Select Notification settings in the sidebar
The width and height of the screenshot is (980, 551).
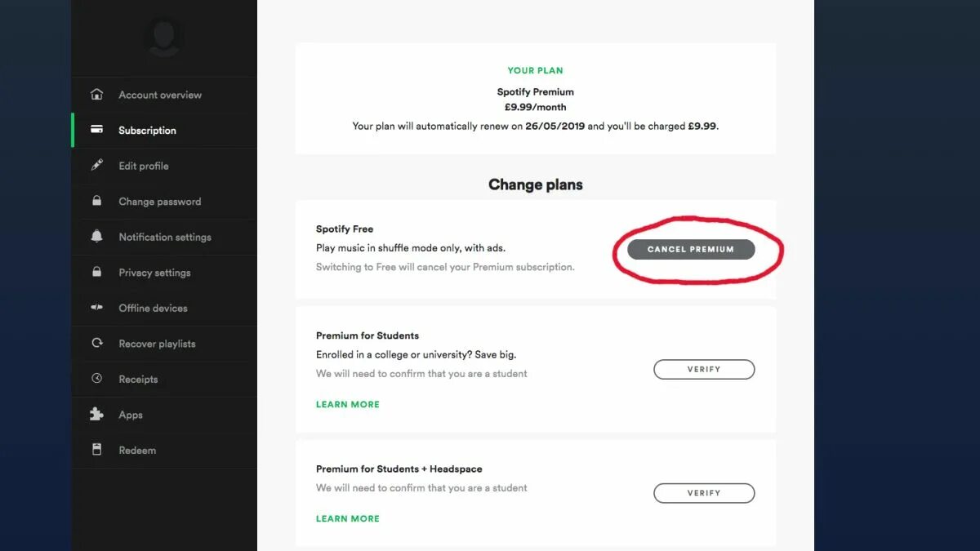165,237
